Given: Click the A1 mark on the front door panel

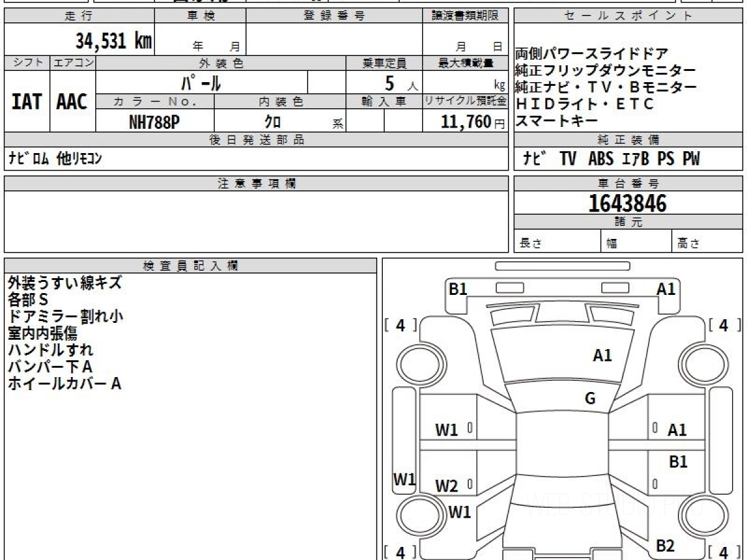Looking at the screenshot, I should pos(677,429).
